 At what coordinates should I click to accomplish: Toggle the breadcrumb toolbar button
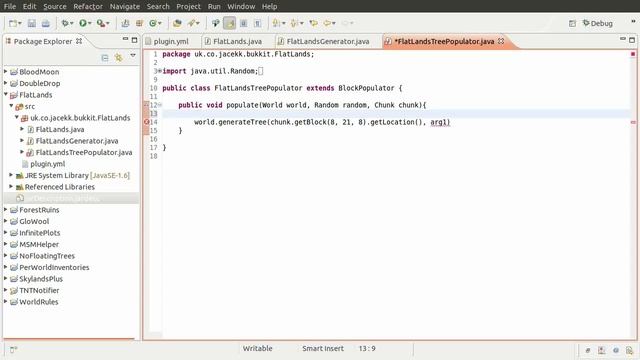pos(216,23)
